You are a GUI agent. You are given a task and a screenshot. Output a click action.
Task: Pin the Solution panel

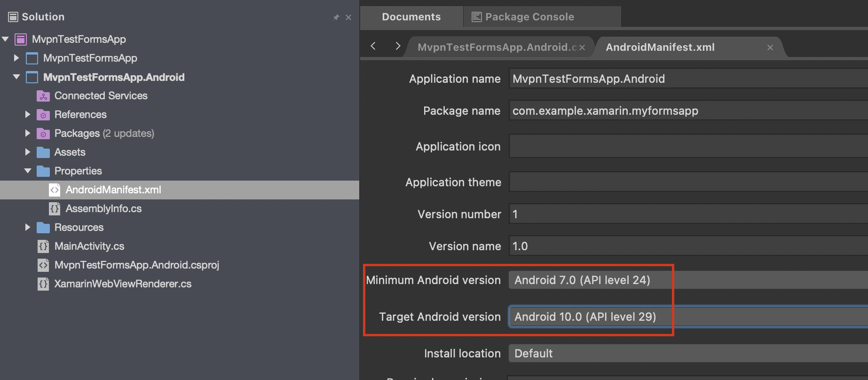coord(336,17)
